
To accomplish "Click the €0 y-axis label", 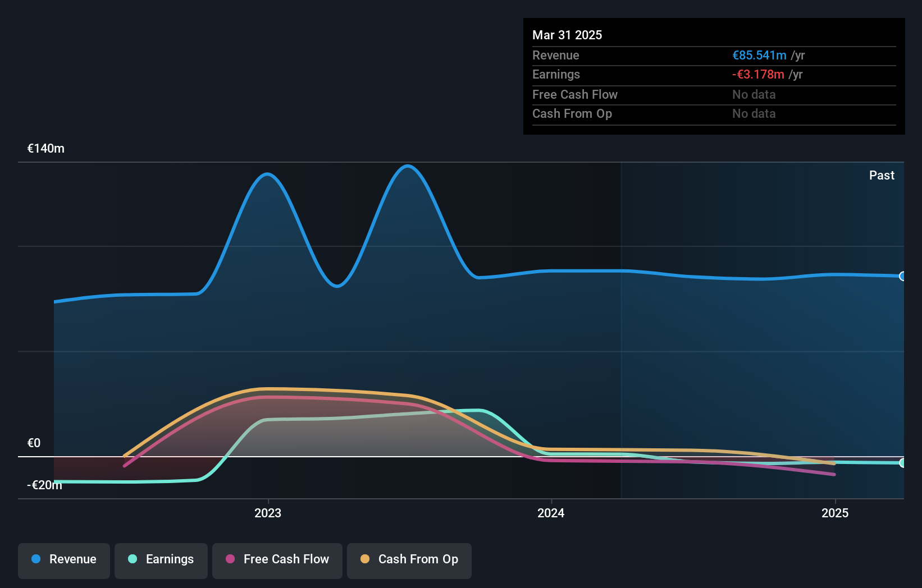I will click(x=34, y=443).
